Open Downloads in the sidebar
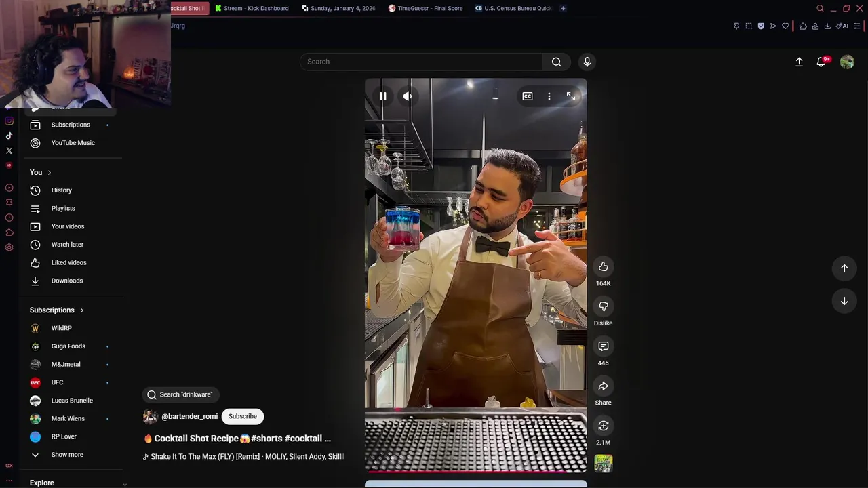868x488 pixels. coord(71,281)
